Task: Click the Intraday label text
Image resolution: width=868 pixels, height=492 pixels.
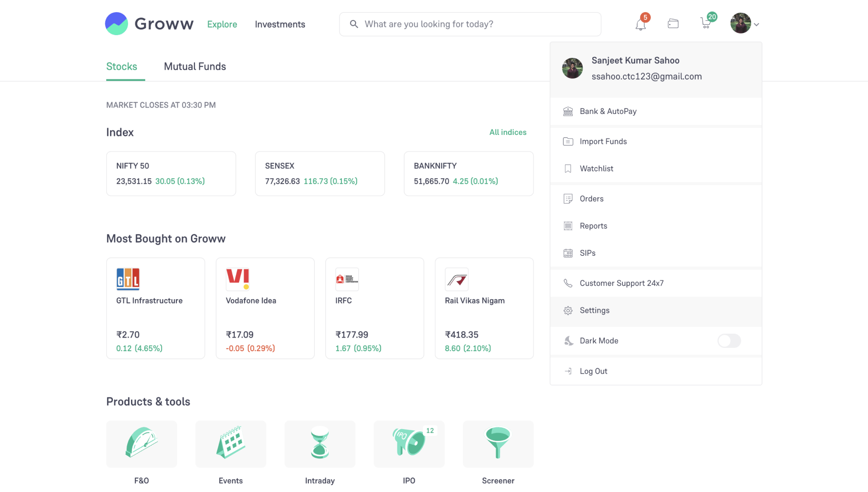Action: point(320,481)
